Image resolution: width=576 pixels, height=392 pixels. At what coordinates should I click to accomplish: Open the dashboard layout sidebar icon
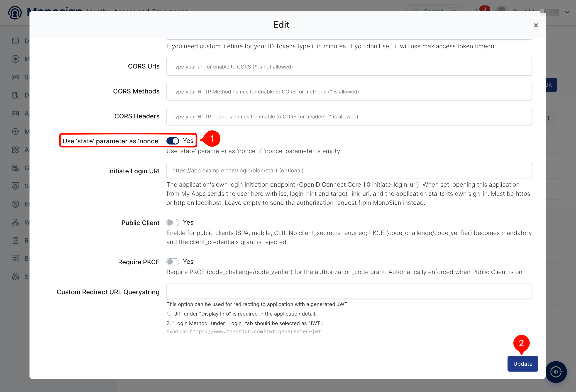click(15, 41)
